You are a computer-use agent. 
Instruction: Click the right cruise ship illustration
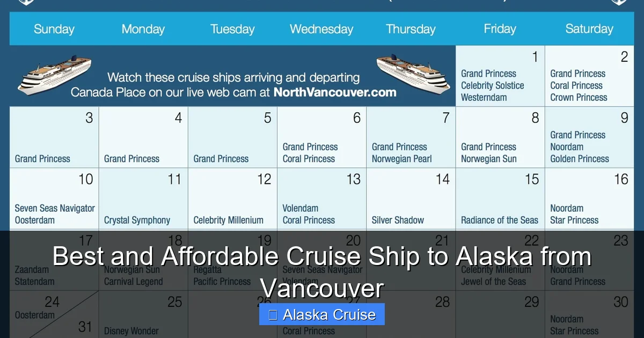click(x=413, y=74)
